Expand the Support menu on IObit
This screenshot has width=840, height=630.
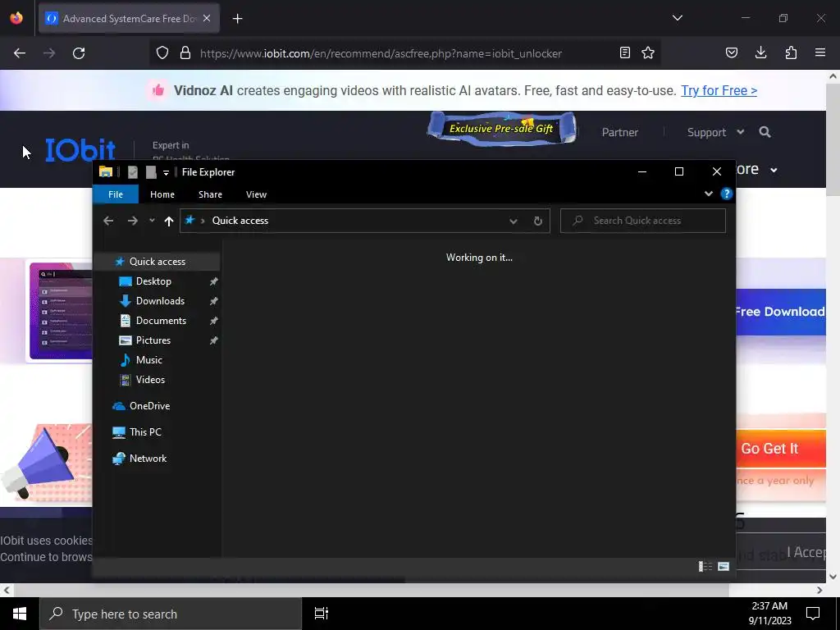click(x=715, y=132)
